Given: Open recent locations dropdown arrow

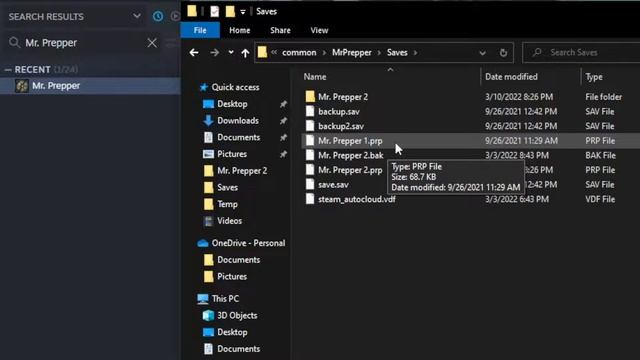Looking at the screenshot, I should coord(231,52).
